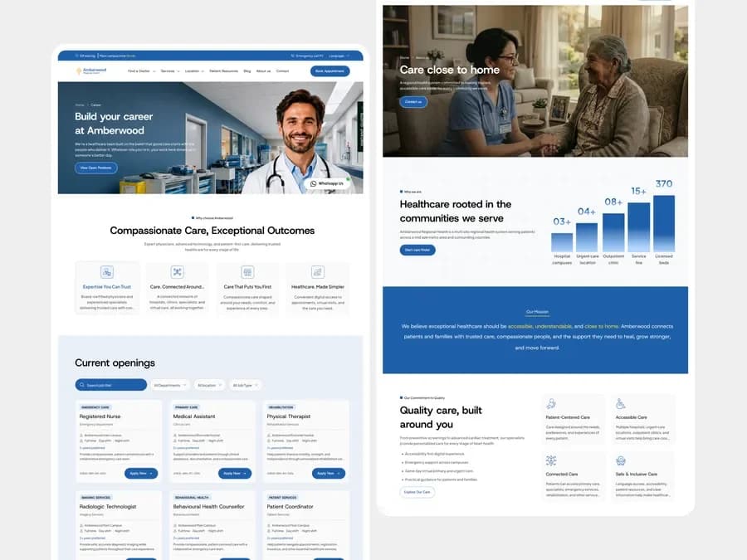Click the wheelchair Accessible Care icon
The image size is (747, 560).
coord(620,404)
